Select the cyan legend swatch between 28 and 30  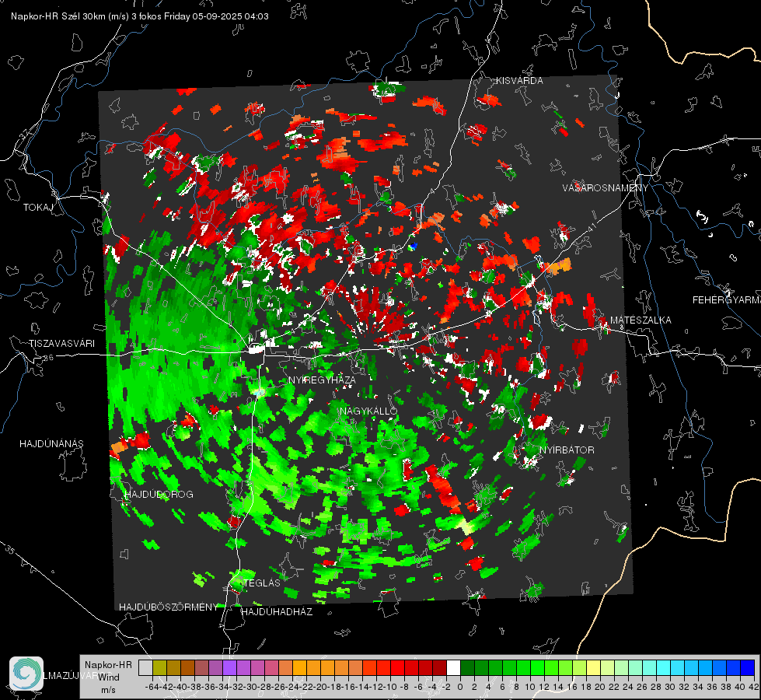(x=664, y=667)
